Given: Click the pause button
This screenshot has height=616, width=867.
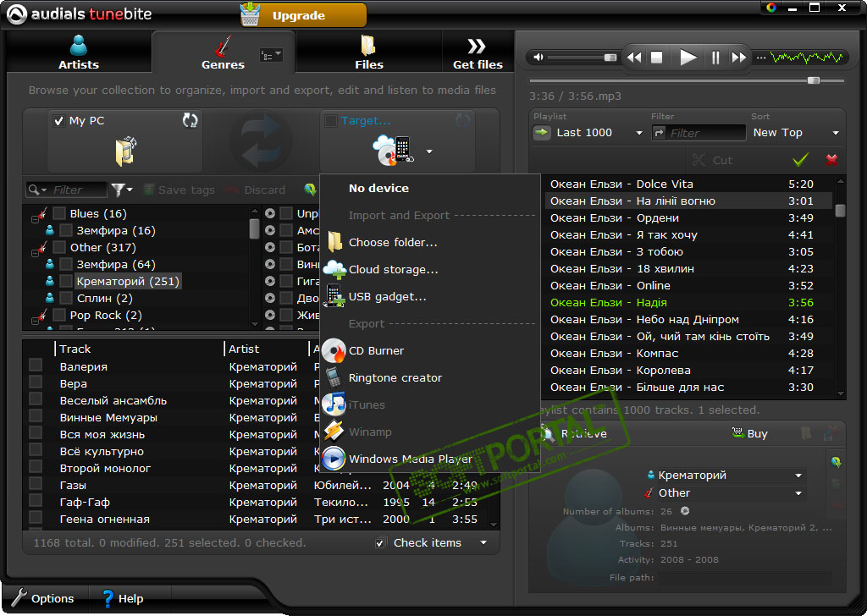Looking at the screenshot, I should point(715,58).
